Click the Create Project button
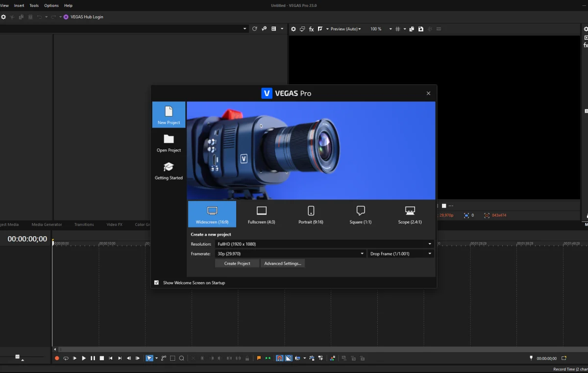The width and height of the screenshot is (588, 373). click(237, 264)
